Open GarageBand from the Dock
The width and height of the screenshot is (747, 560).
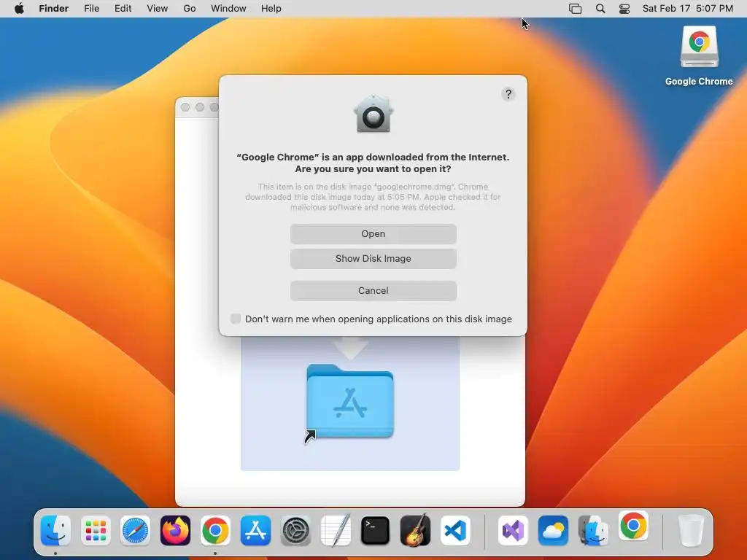coord(415,530)
